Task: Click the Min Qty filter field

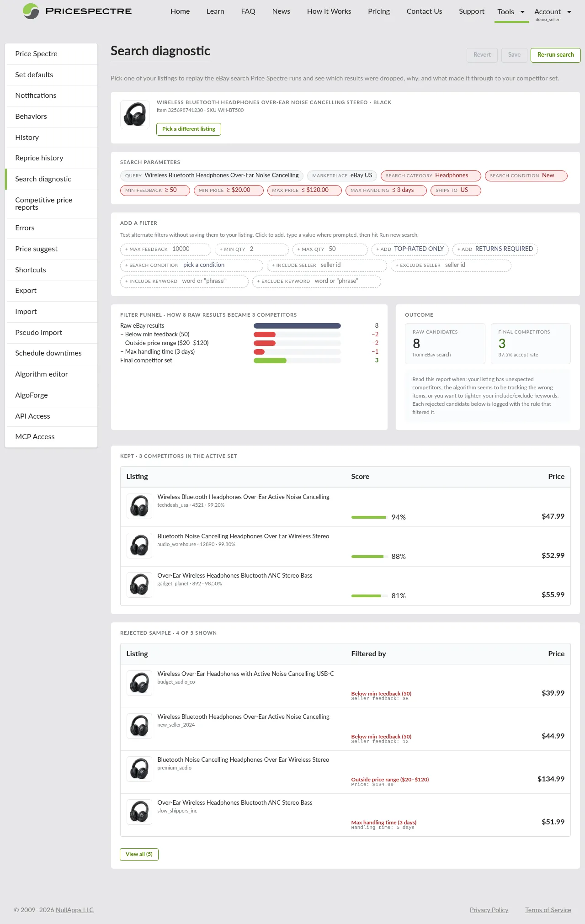Action: (252, 250)
